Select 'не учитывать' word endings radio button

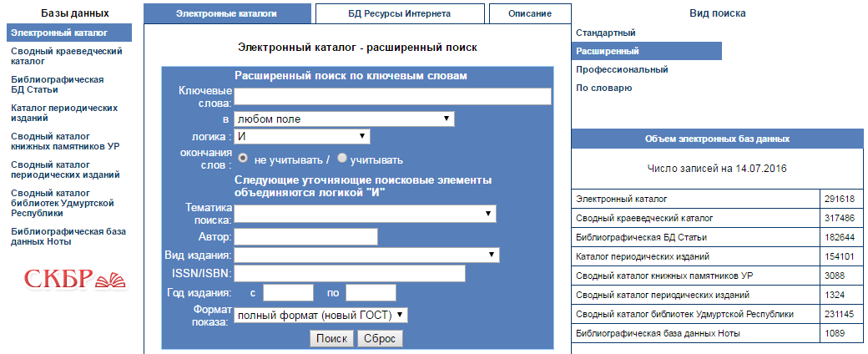coord(243,159)
